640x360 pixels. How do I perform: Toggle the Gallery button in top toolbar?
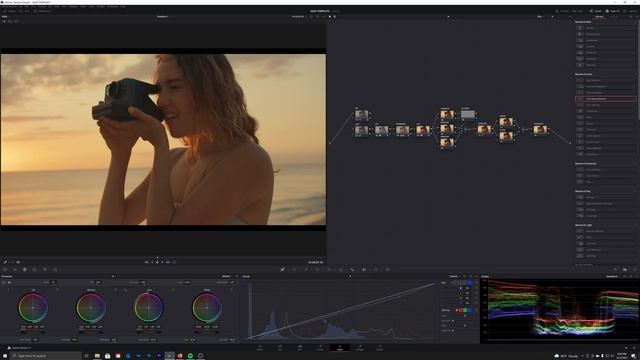pyautogui.click(x=9, y=11)
